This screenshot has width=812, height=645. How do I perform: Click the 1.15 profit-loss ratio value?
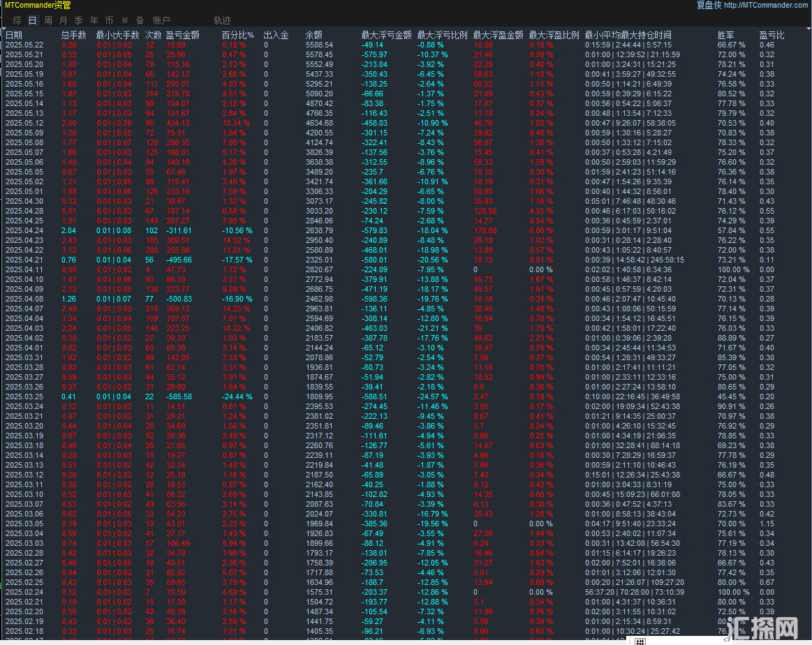pyautogui.click(x=767, y=524)
